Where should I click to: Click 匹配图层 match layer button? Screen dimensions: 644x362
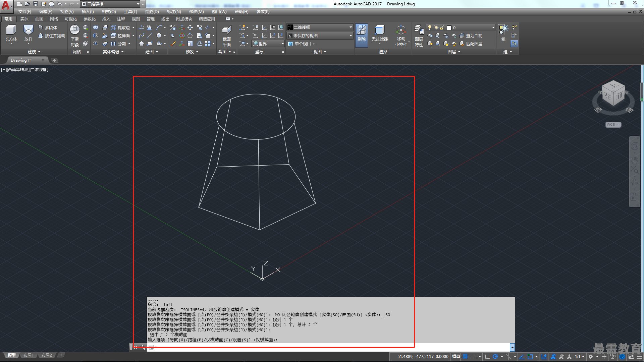pyautogui.click(x=471, y=44)
